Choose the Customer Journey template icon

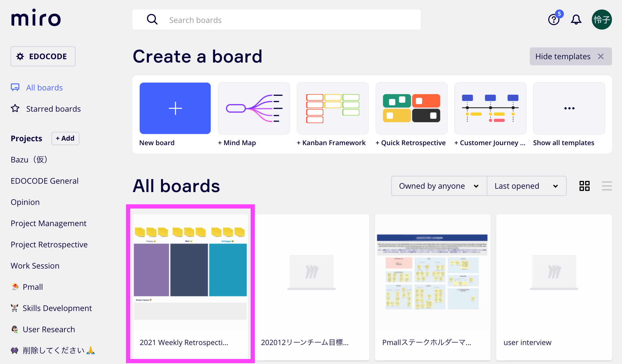[490, 108]
